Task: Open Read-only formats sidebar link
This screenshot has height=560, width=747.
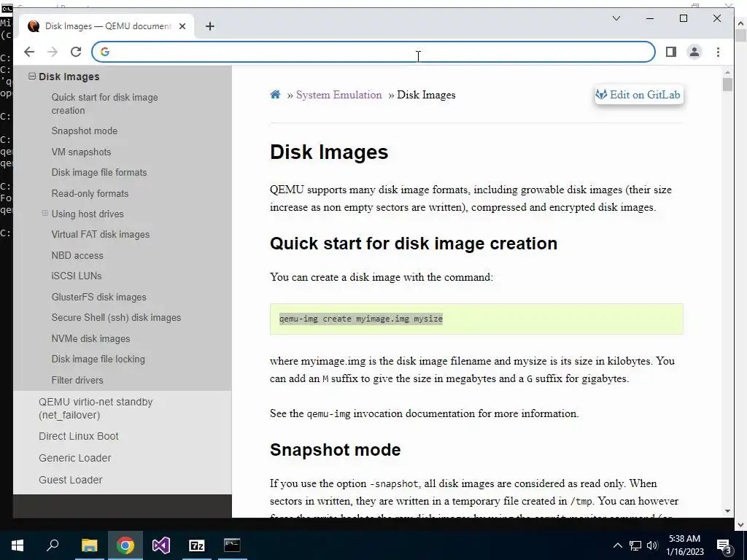Action: (x=90, y=193)
